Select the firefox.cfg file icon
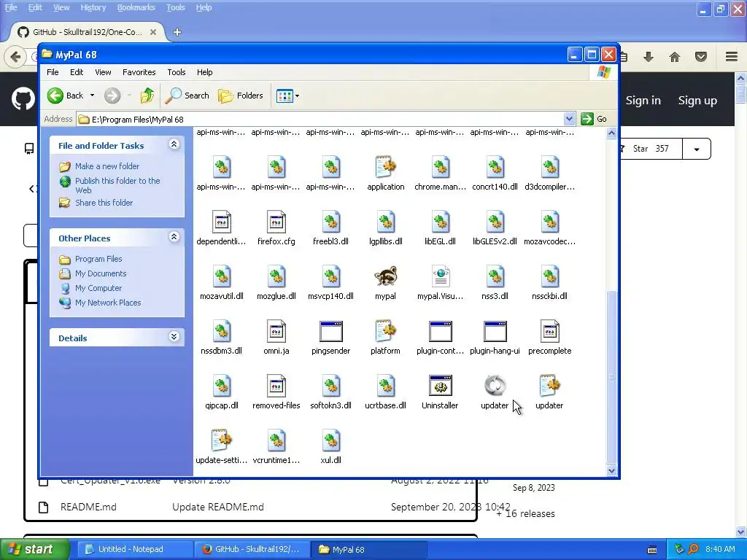The height and width of the screenshot is (560, 747). (x=276, y=222)
